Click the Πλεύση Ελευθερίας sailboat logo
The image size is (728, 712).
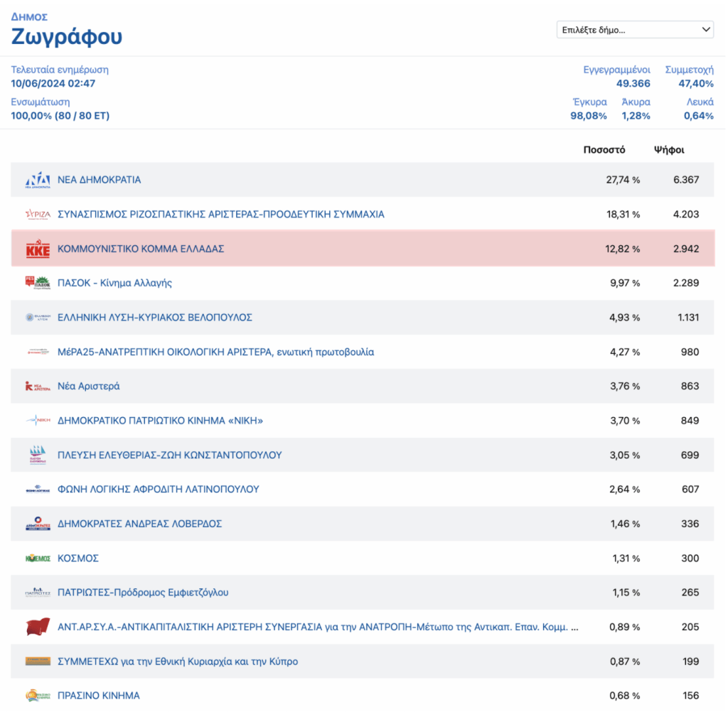tap(38, 455)
